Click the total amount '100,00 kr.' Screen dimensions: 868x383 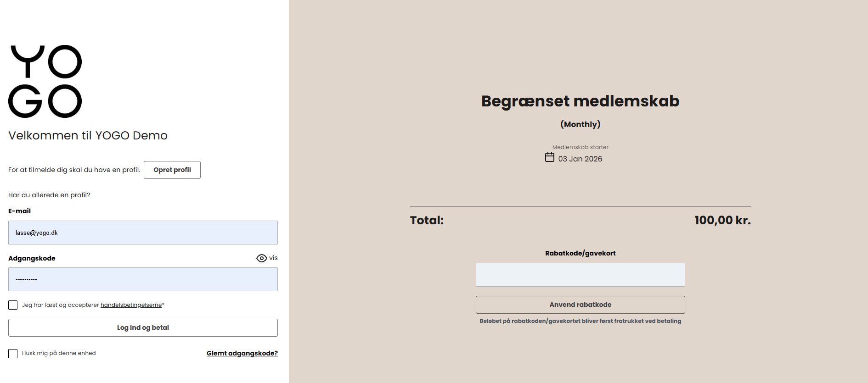point(722,220)
